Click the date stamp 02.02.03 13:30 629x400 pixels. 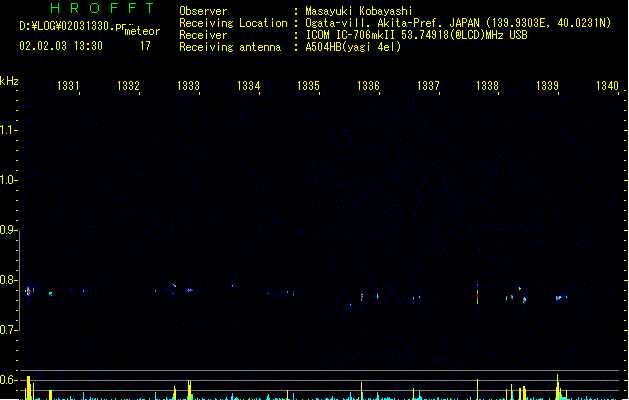pyautogui.click(x=61, y=46)
